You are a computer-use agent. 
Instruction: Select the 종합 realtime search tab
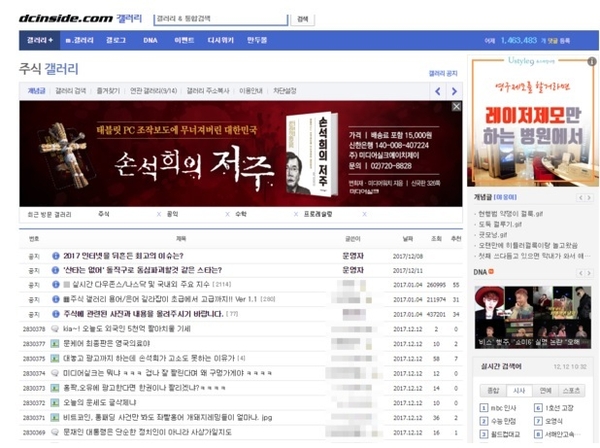click(x=493, y=391)
